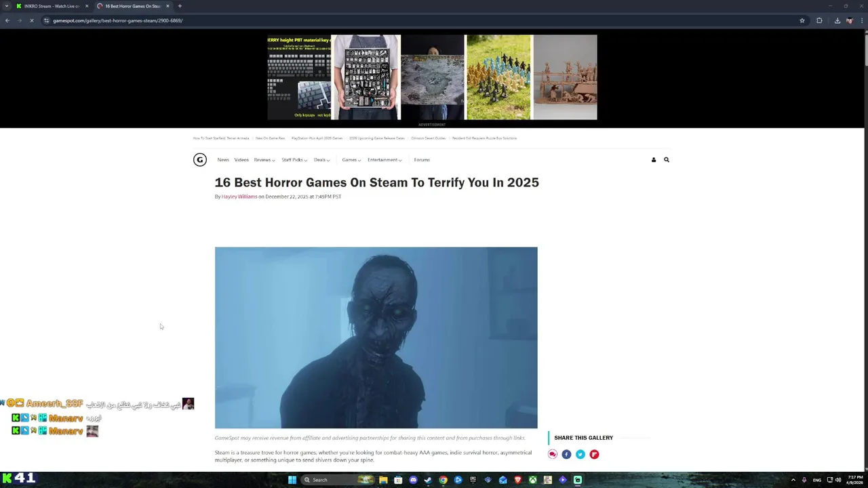
Task: Open the GameSpot logo home link
Action: (199, 160)
